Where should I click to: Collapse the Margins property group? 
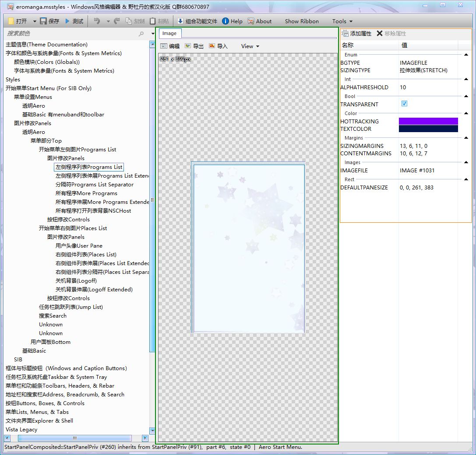point(466,138)
